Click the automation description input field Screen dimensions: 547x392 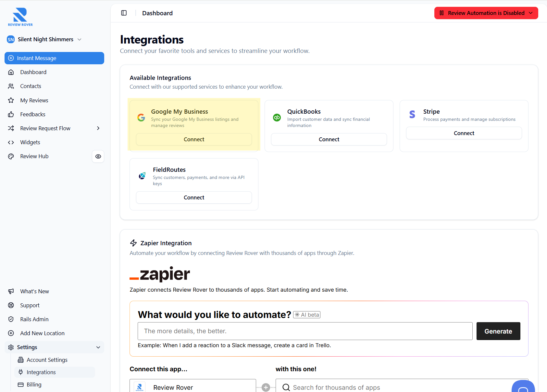coord(305,331)
